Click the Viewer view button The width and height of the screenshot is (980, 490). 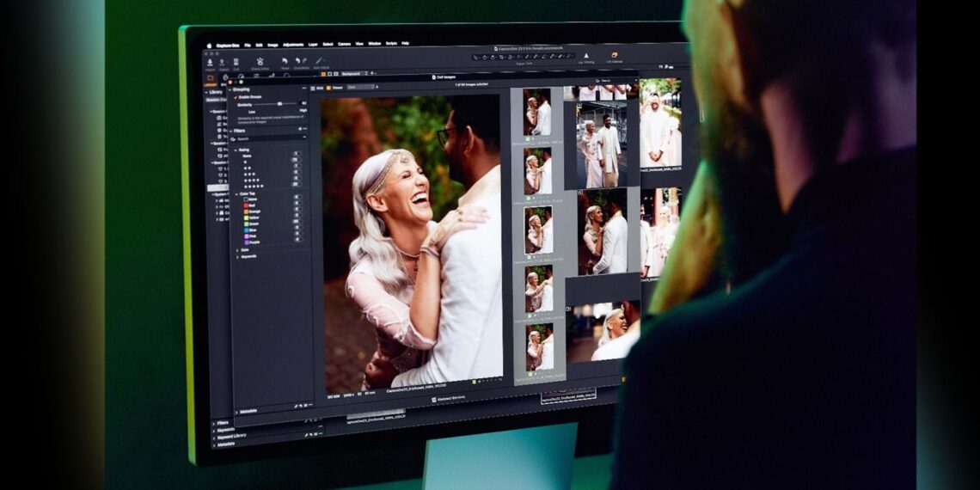coord(334,89)
